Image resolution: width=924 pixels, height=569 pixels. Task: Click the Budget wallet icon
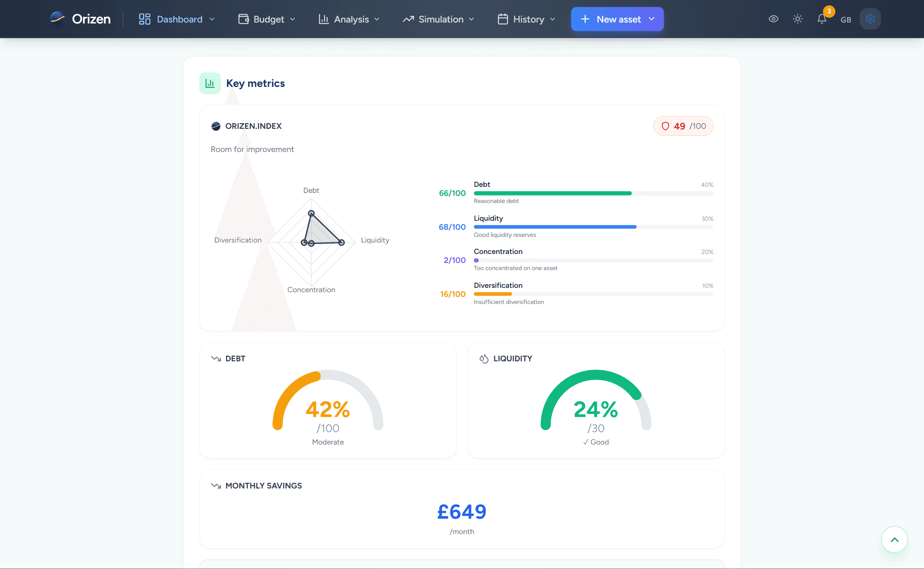[x=244, y=19]
